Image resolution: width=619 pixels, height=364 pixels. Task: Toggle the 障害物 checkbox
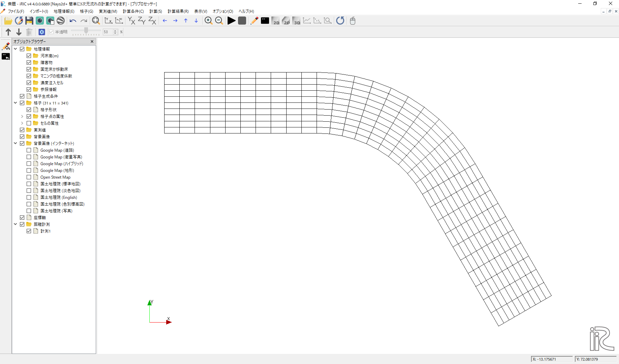29,63
